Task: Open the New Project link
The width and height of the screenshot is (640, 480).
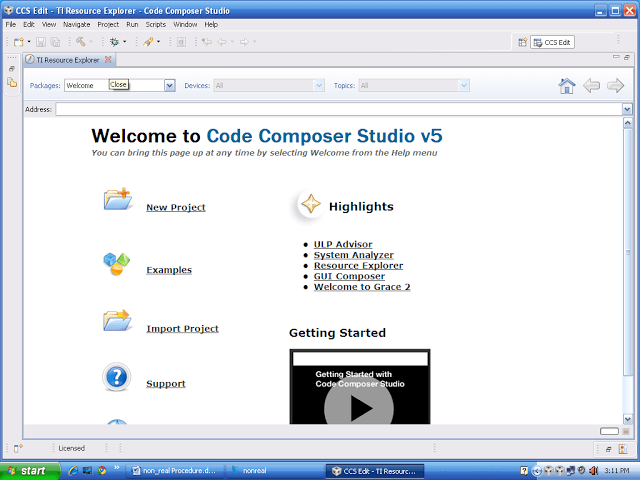Action: point(176,207)
